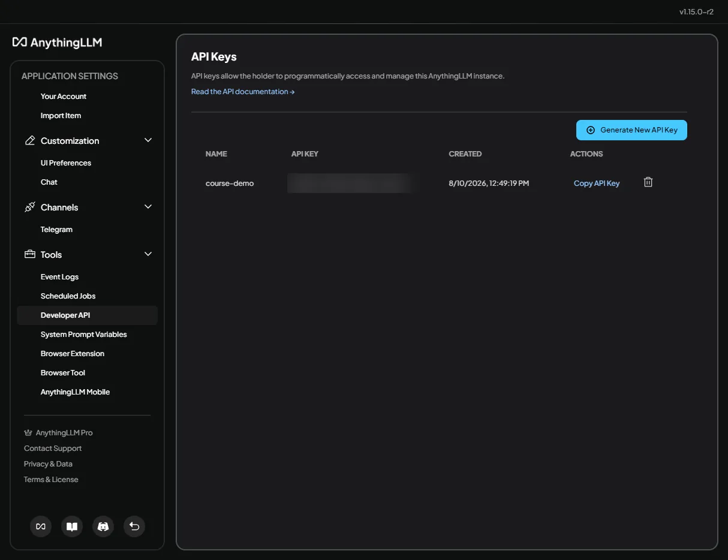Click the AnythingLLM home icon in footer
The image size is (728, 560).
41,526
